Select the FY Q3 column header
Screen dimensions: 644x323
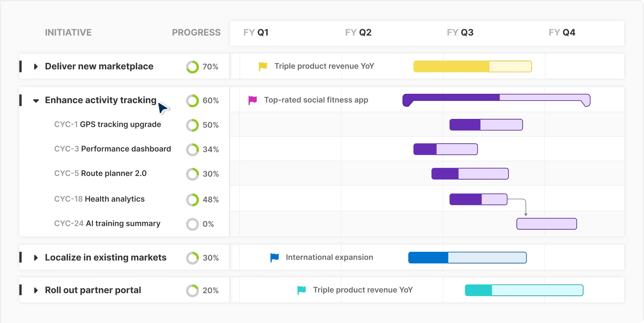(x=460, y=32)
